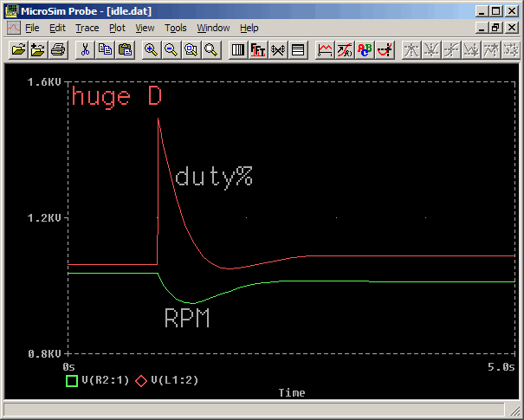Print the plot using the printer icon
The image size is (524, 420).
[x=58, y=50]
